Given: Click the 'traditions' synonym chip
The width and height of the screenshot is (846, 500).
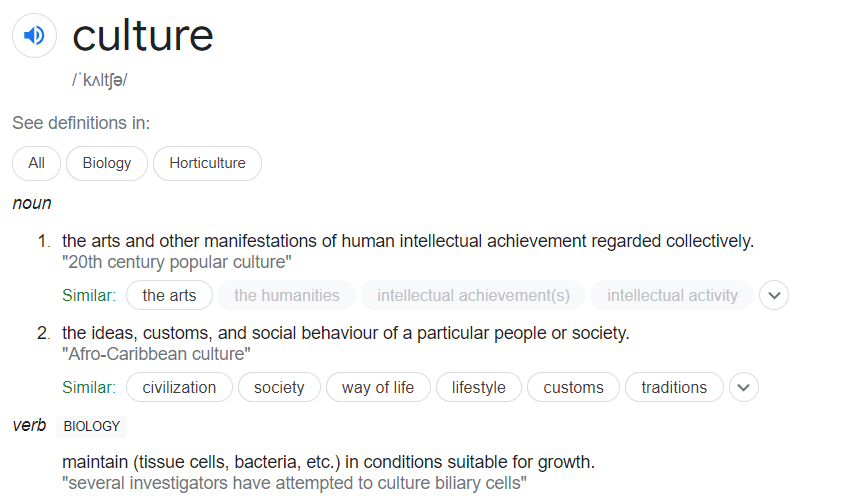Looking at the screenshot, I should 674,387.
